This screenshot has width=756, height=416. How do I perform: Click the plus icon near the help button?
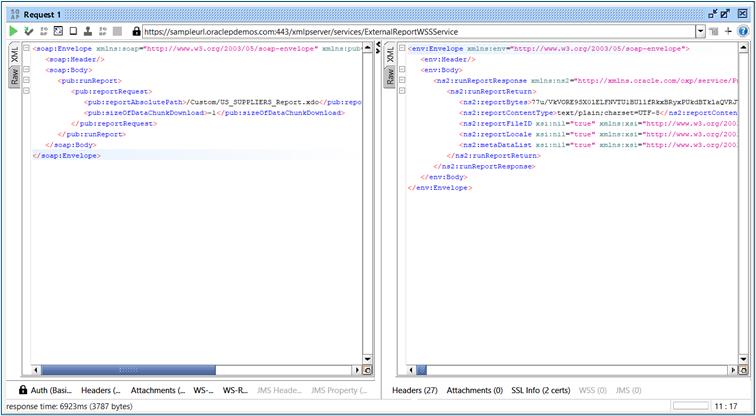(729, 31)
